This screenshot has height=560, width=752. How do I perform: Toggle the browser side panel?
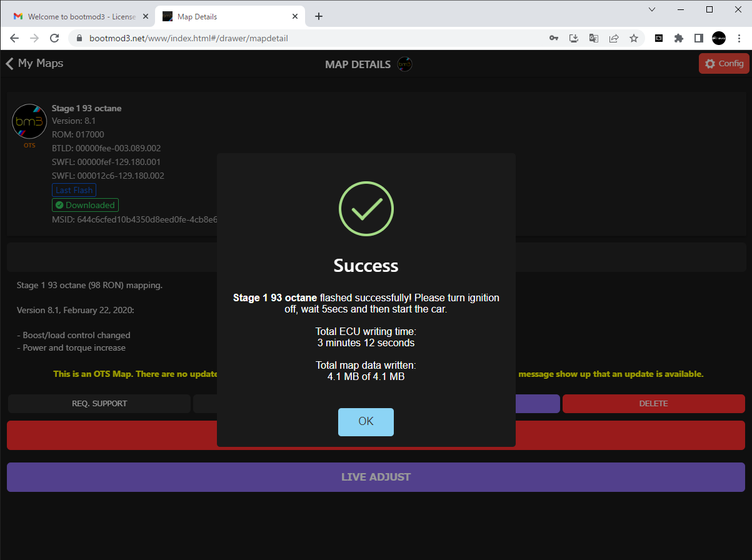point(699,38)
